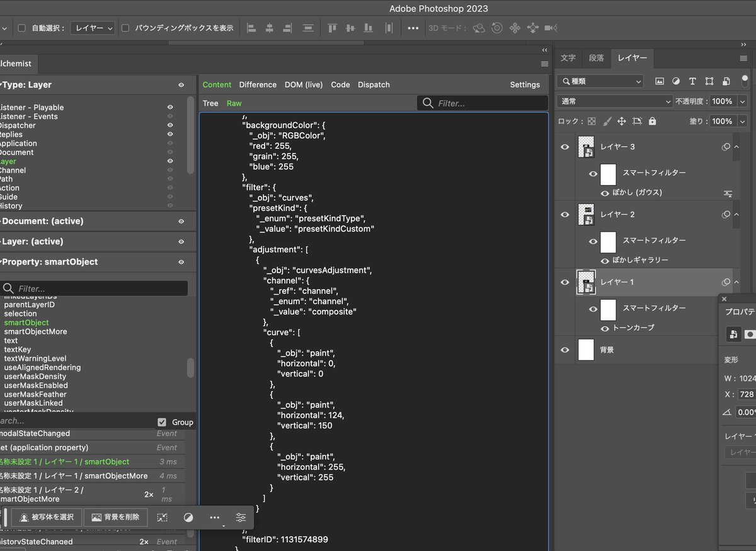
Task: Click the align vertical centers icon
Action: [350, 28]
